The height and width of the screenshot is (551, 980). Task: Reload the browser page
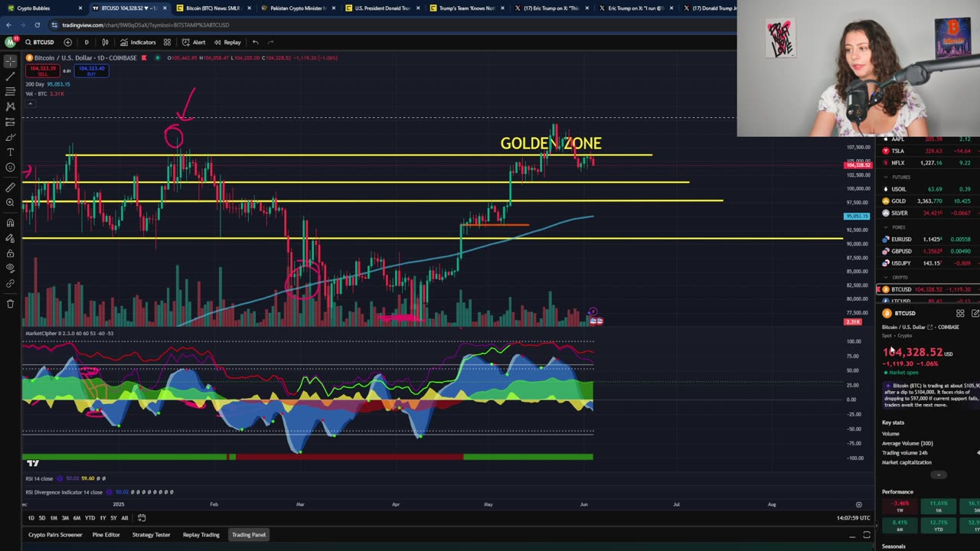[x=37, y=24]
